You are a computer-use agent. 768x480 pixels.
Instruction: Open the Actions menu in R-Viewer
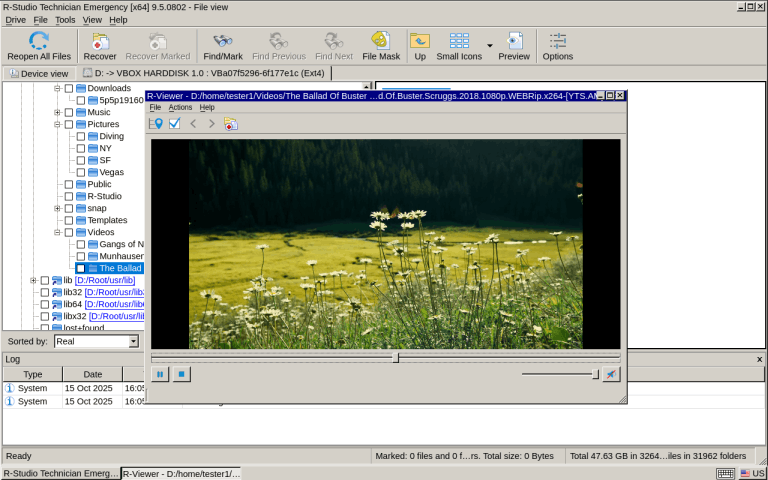(x=180, y=107)
